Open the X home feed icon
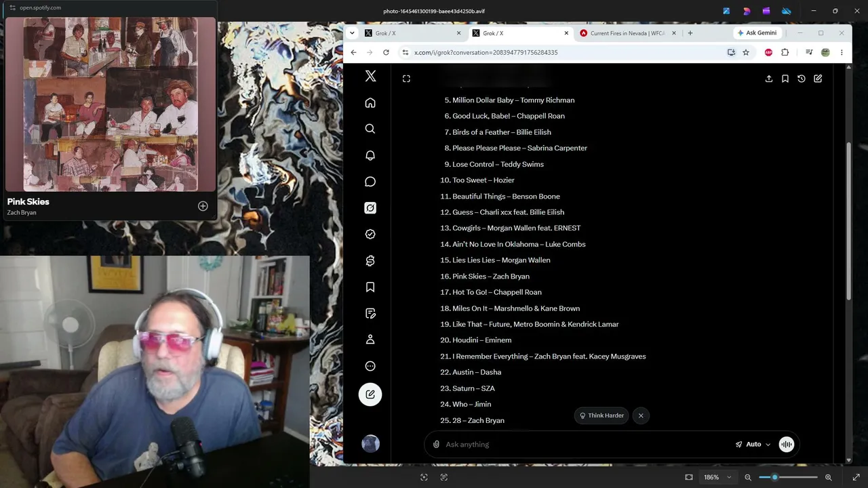 point(370,103)
